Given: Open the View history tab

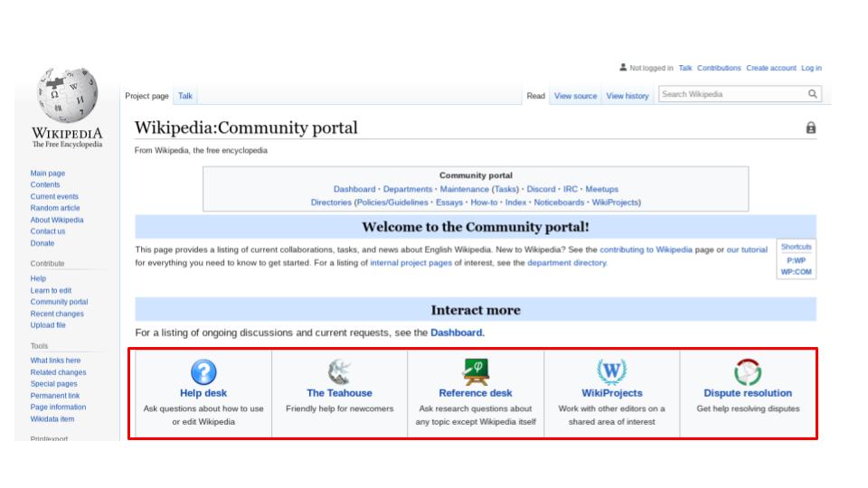Looking at the screenshot, I should [x=627, y=96].
